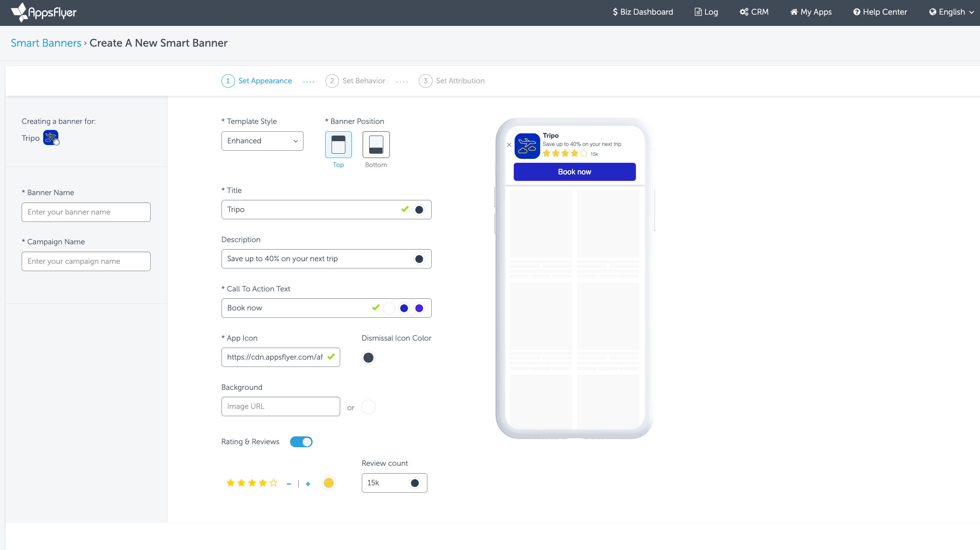
Task: Follow the Smart Banners breadcrumb link
Action: (x=46, y=43)
